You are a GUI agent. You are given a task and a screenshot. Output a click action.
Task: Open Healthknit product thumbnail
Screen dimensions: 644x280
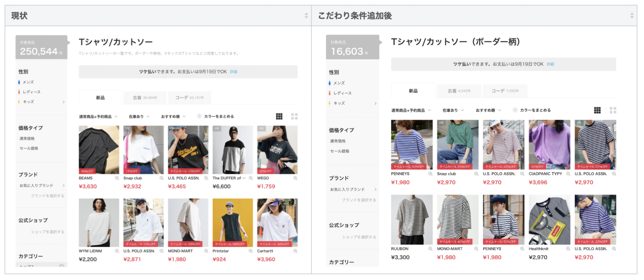(x=549, y=220)
